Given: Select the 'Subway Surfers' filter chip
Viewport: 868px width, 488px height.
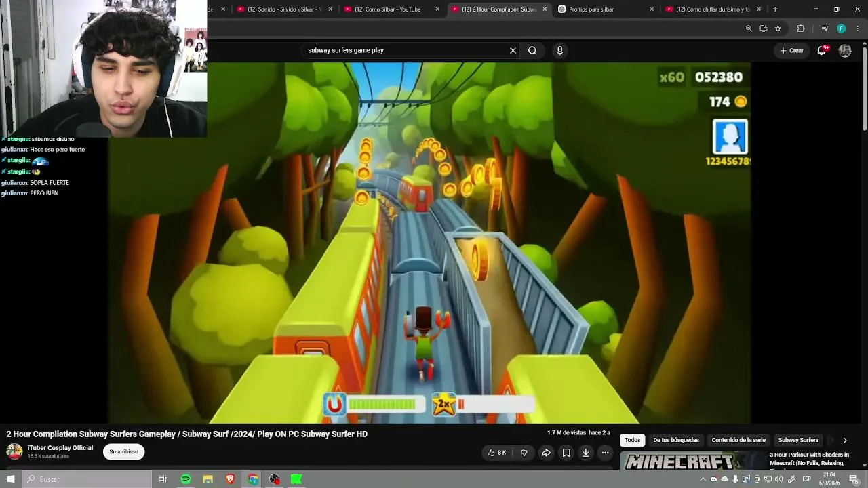Looking at the screenshot, I should [x=798, y=440].
